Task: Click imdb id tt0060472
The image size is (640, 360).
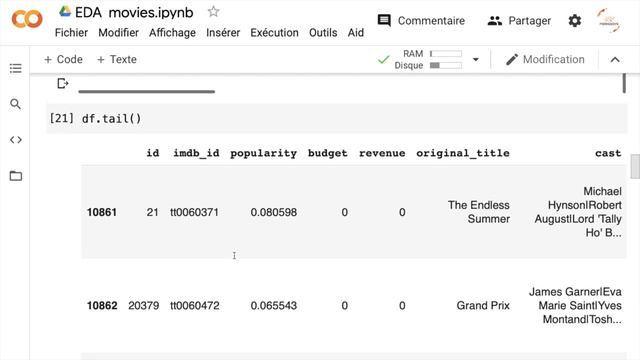Action: [194, 306]
